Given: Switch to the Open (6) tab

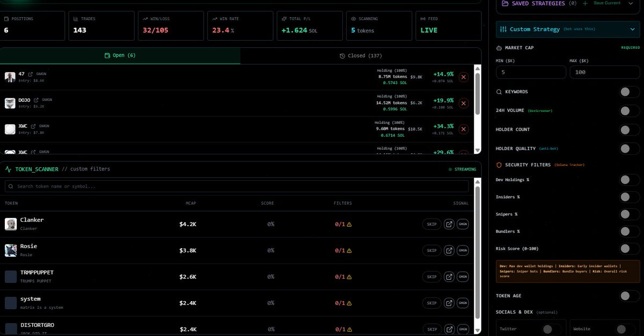Looking at the screenshot, I should click(x=120, y=56).
